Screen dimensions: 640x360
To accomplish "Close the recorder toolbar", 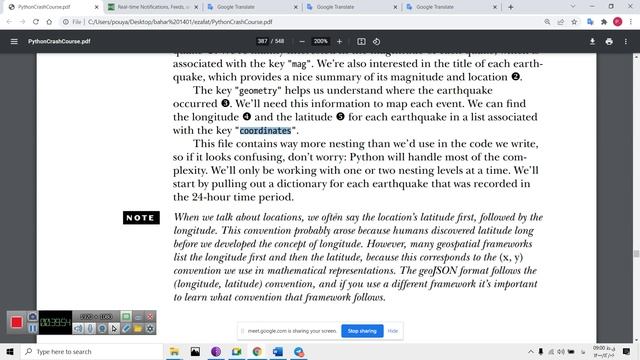I will click(x=150, y=317).
